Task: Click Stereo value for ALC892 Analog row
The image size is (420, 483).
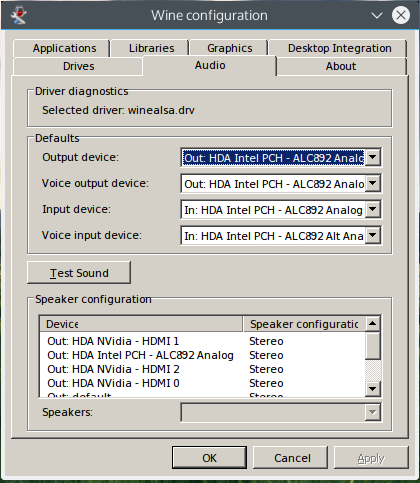Action: 266,355
